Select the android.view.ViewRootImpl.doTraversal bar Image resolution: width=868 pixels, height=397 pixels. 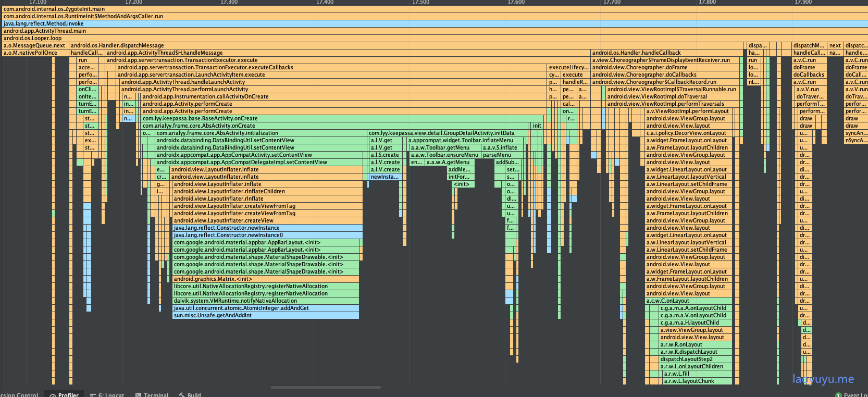click(x=674, y=96)
